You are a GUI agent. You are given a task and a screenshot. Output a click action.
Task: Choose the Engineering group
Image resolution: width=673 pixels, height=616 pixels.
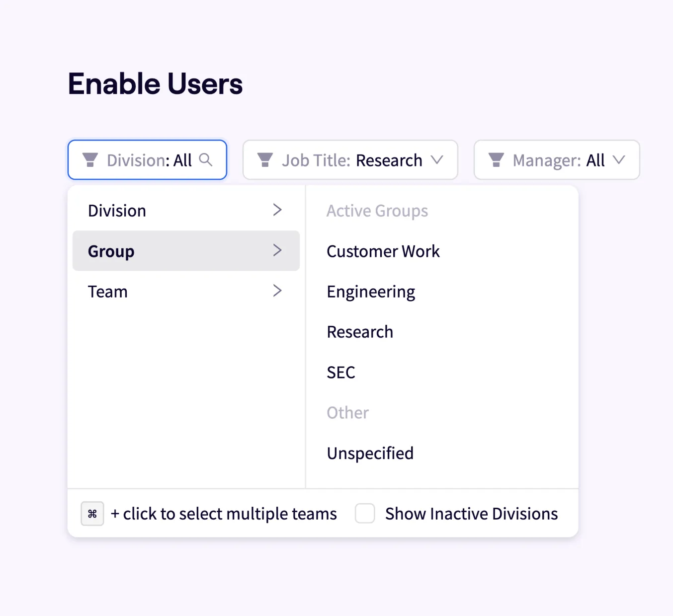tap(371, 292)
